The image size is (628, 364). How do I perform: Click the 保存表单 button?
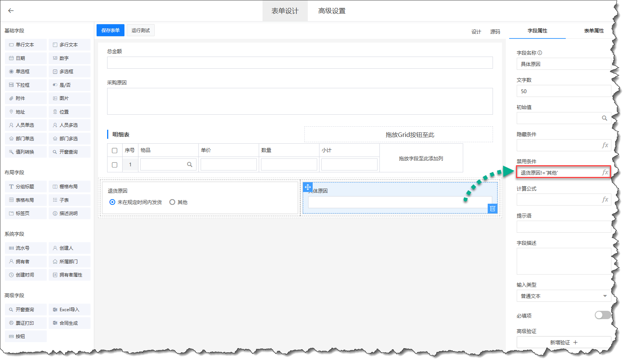click(111, 31)
